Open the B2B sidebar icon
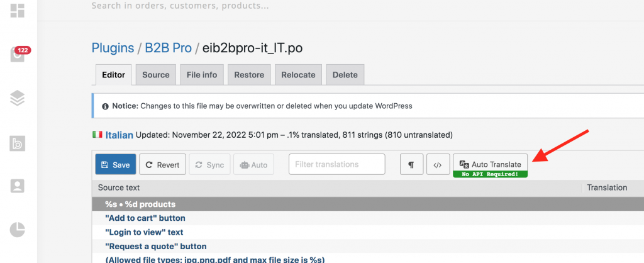The height and width of the screenshot is (263, 644). 17,143
